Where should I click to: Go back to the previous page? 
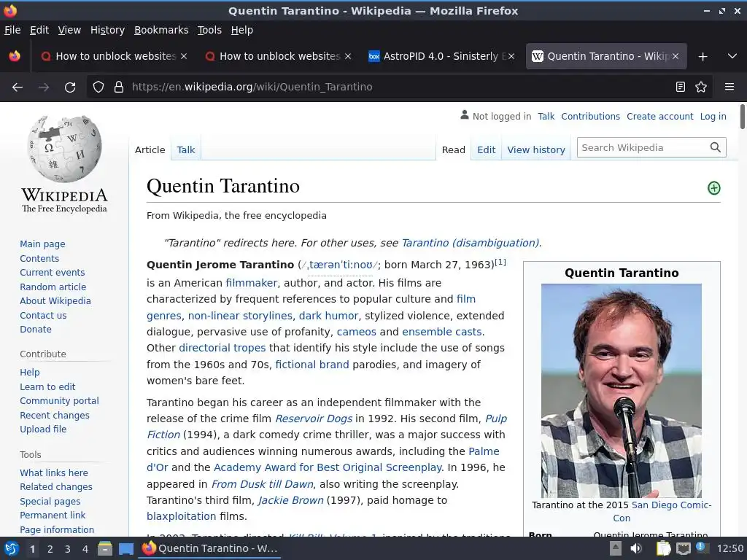(x=18, y=87)
